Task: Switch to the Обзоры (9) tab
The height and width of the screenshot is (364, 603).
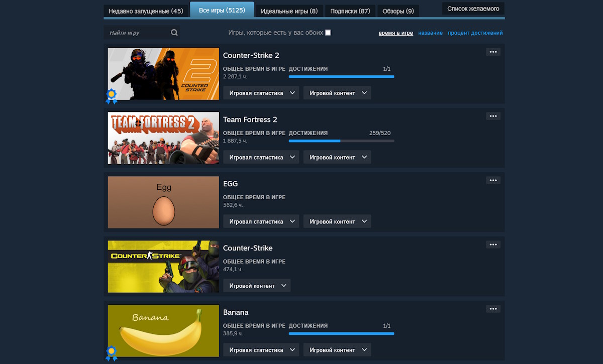Action: coord(398,11)
